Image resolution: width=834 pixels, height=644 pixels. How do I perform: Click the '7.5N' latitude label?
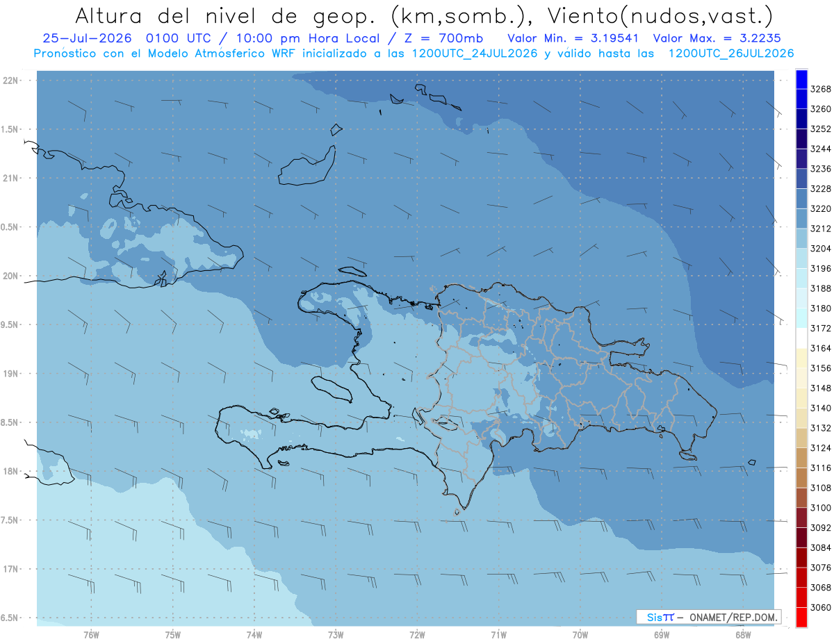10,520
